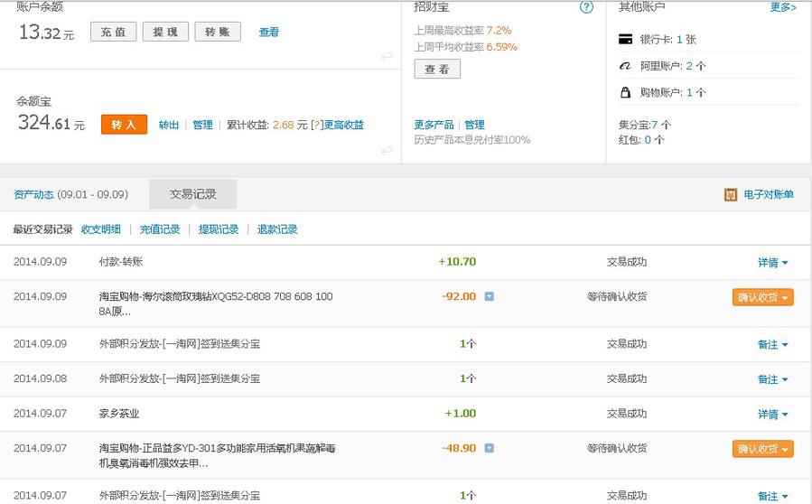
Task: Expand 详情 dropdown for 家乡茶业 row
Action: pyautogui.click(x=772, y=414)
